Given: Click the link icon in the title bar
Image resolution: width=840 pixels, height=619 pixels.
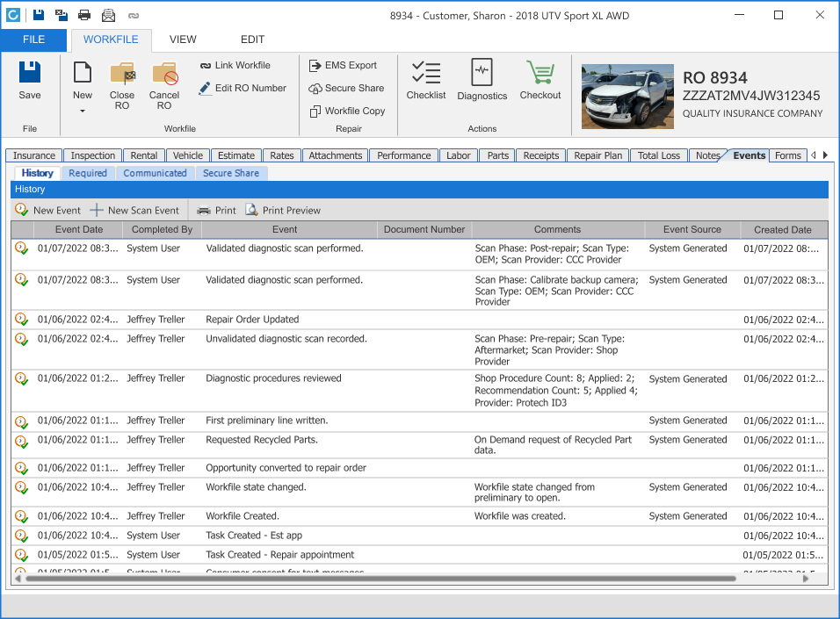Looking at the screenshot, I should (134, 16).
